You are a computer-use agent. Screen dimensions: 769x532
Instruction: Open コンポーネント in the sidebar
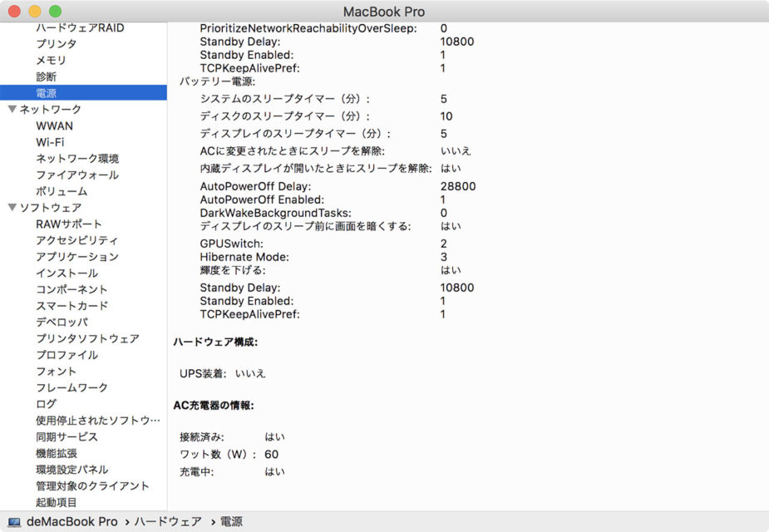coord(71,289)
